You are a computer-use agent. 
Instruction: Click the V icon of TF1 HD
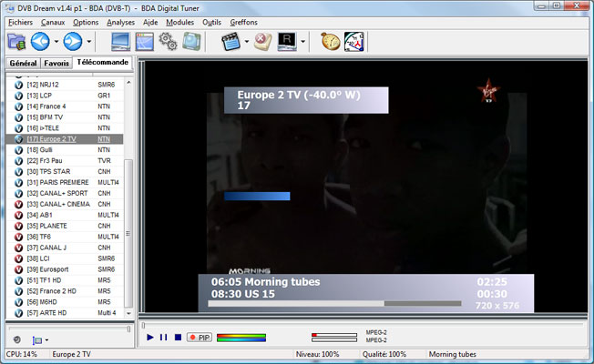[18, 281]
